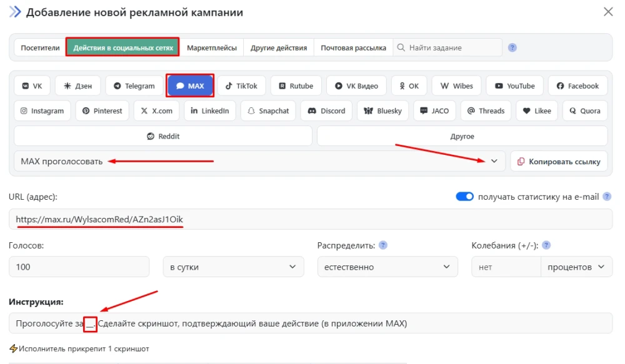Select the Rutube network icon

(x=296, y=86)
